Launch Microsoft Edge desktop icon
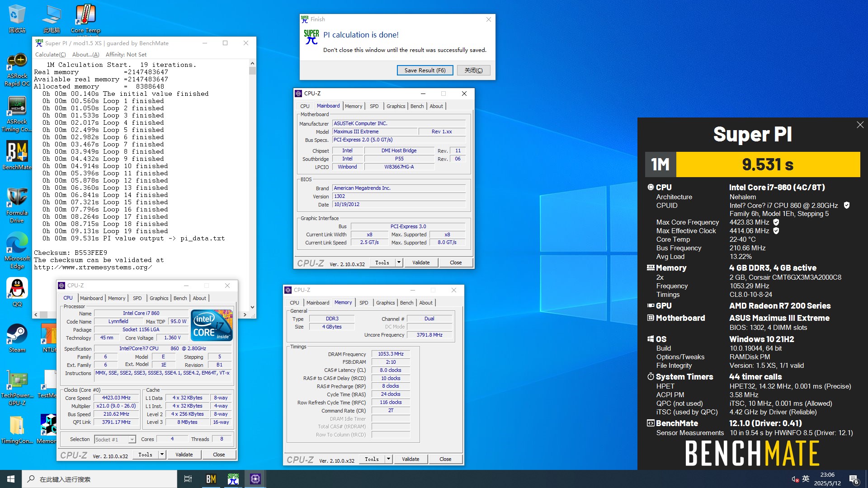 click(x=17, y=251)
